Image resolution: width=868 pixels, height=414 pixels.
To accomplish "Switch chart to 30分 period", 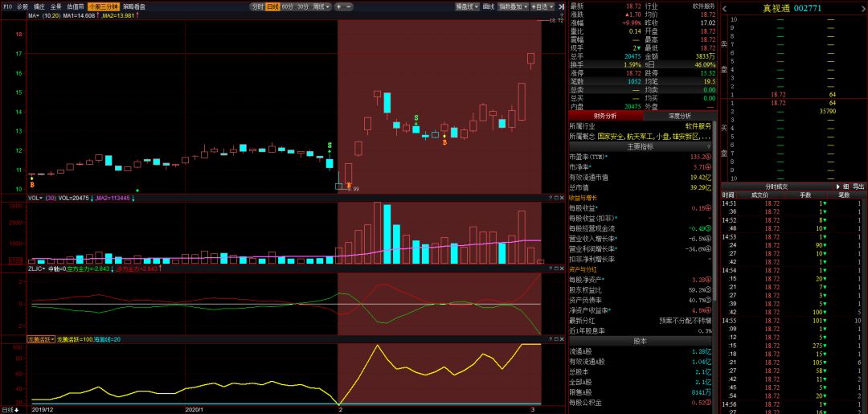I will [x=302, y=6].
